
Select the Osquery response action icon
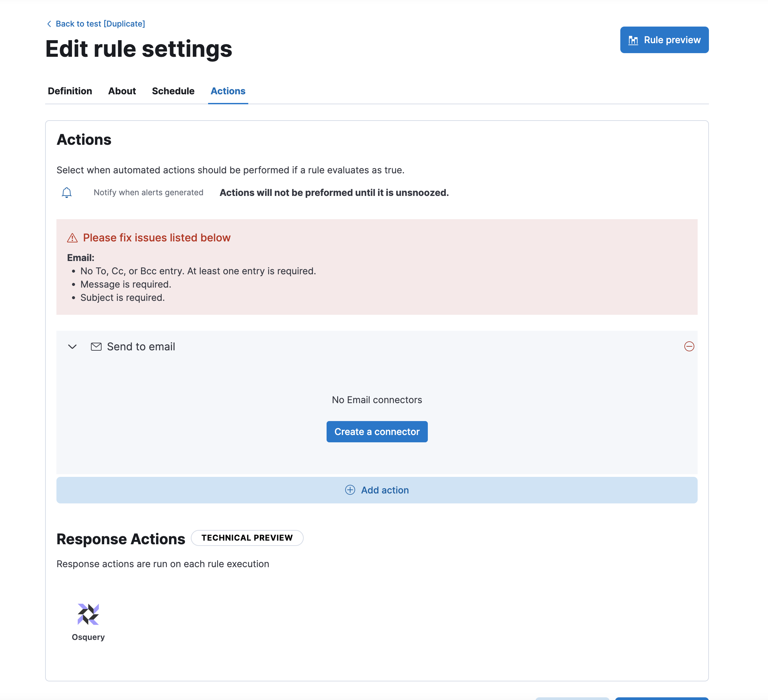[88, 614]
